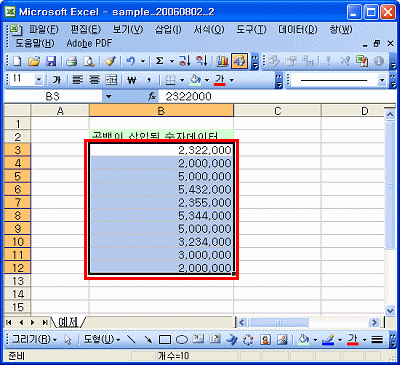Click the Undo arrow icon
This screenshot has height=365, width=400.
click(131, 61)
